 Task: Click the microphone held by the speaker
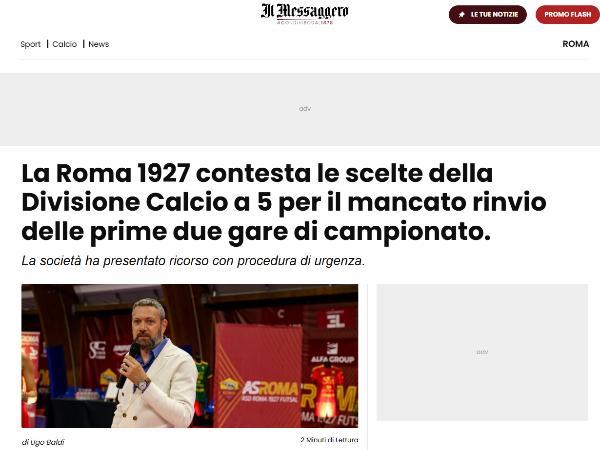[x=128, y=365]
